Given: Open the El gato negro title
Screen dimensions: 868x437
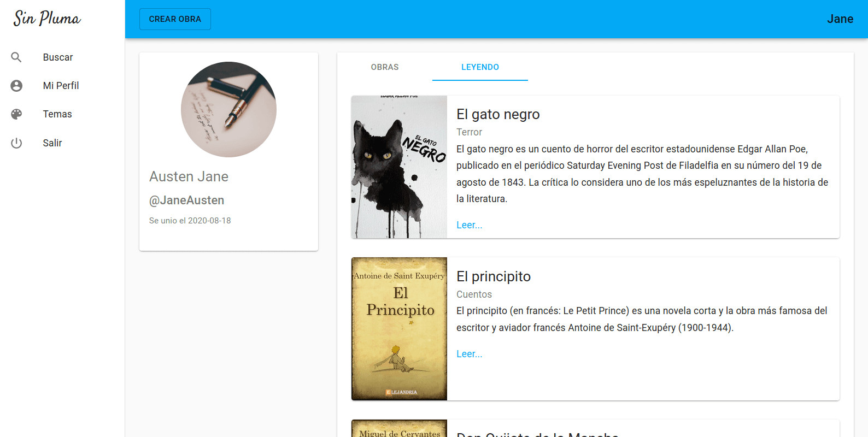Looking at the screenshot, I should point(498,114).
